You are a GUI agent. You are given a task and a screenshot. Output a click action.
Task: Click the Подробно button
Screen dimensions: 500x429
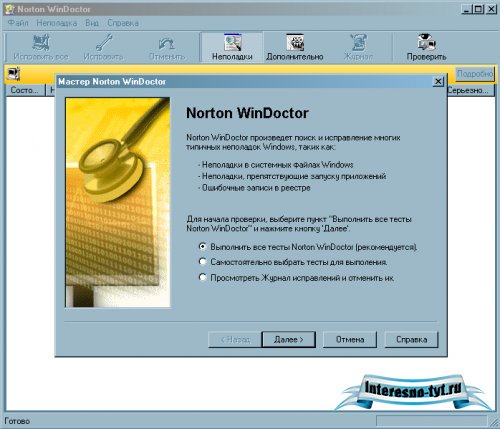coord(475,73)
